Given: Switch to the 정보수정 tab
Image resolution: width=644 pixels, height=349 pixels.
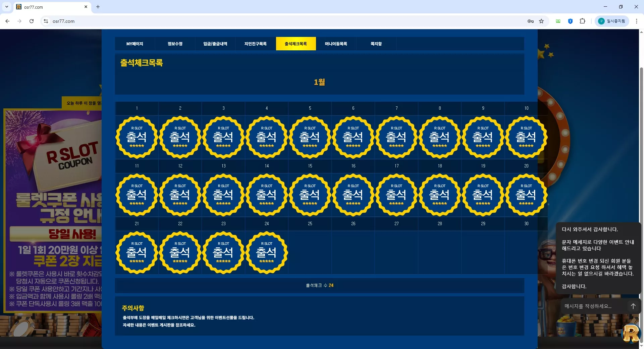Looking at the screenshot, I should (175, 44).
